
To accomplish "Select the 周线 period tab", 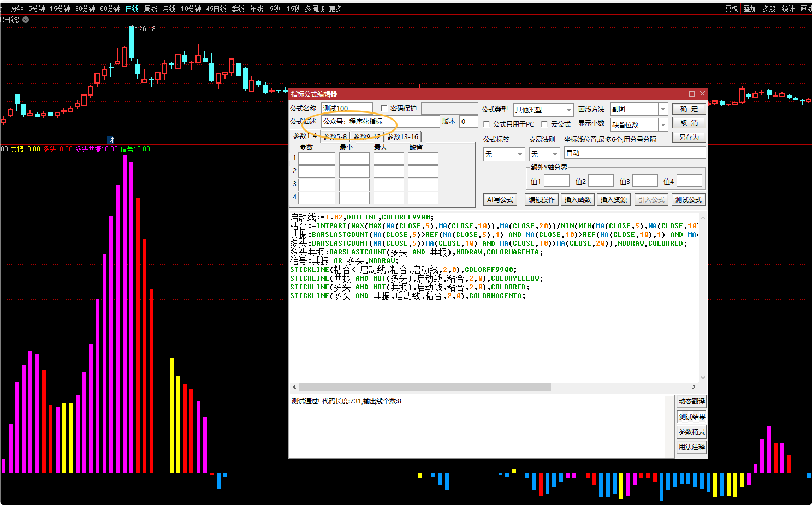I will pyautogui.click(x=150, y=9).
